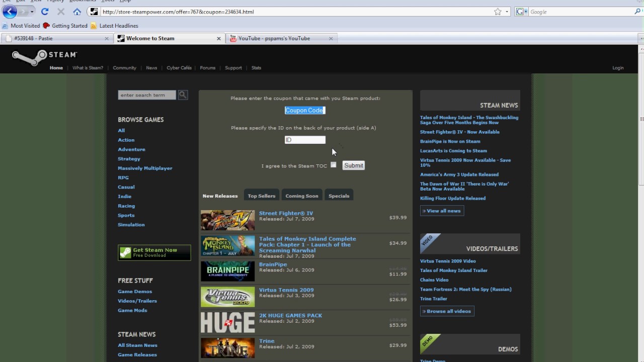Browse the Action games category
The height and width of the screenshot is (362, 644).
126,140
